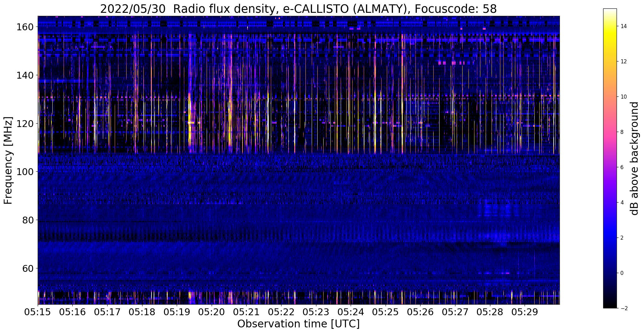
Task: Click the 05:20 time tick label
Action: (212, 312)
